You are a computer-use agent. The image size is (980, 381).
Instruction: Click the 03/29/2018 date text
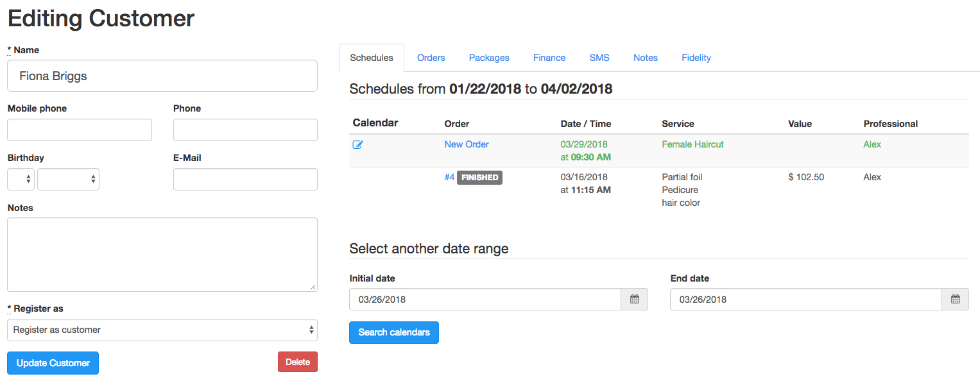tap(584, 144)
